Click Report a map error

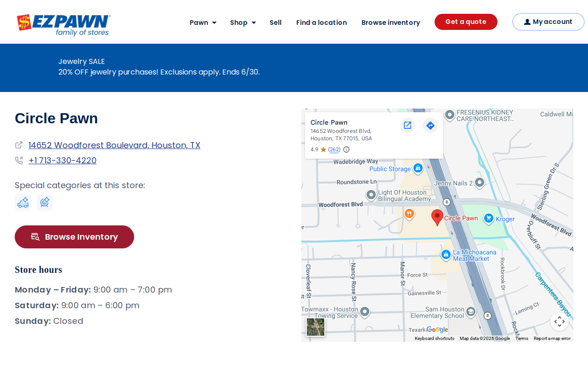pyautogui.click(x=552, y=339)
